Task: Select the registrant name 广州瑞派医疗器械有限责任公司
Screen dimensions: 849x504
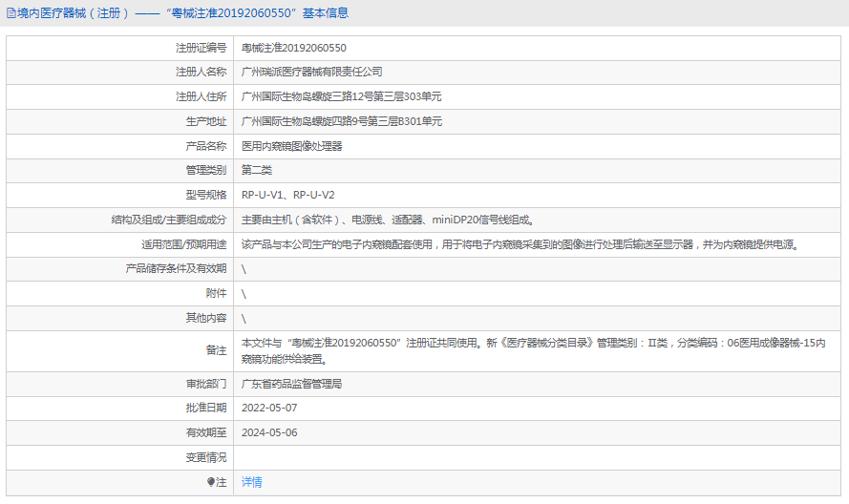Action: click(x=312, y=72)
